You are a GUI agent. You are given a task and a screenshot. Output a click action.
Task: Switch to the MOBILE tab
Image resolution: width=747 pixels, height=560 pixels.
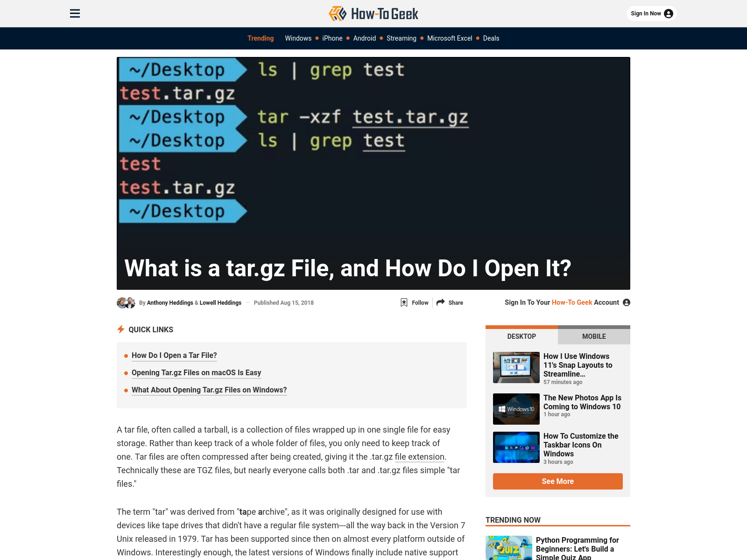point(594,336)
